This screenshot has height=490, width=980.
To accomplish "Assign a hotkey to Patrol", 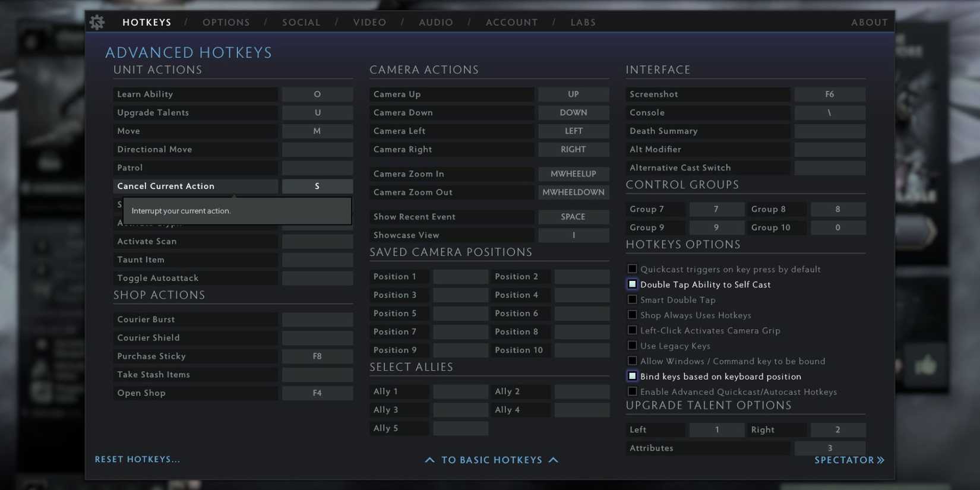I will click(317, 167).
